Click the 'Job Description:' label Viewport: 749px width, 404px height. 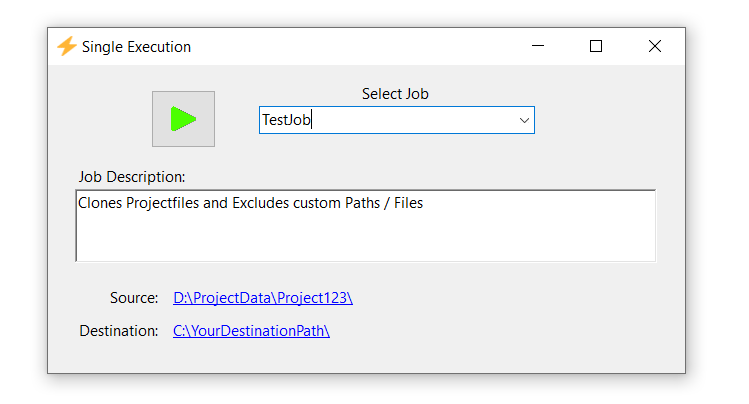pyautogui.click(x=132, y=177)
